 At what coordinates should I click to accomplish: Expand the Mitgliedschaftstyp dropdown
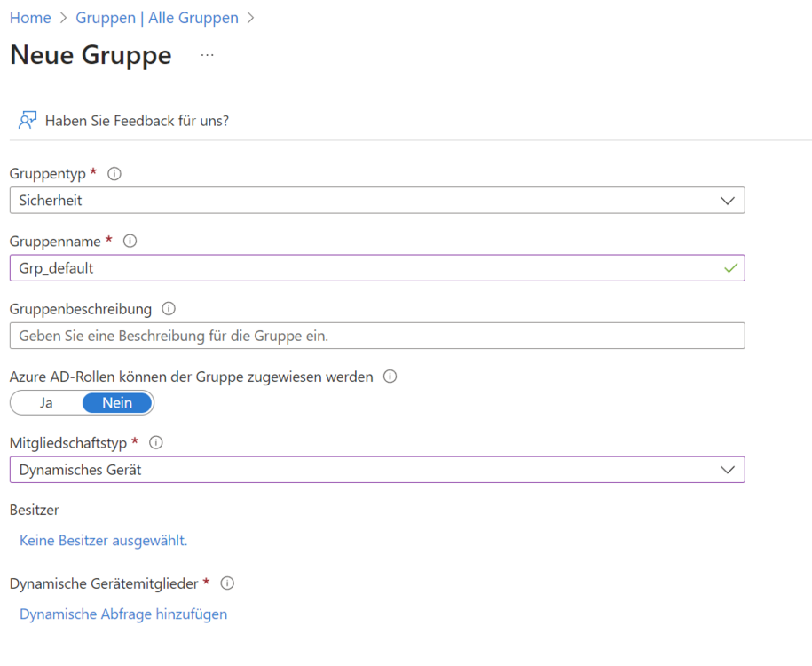click(376, 470)
